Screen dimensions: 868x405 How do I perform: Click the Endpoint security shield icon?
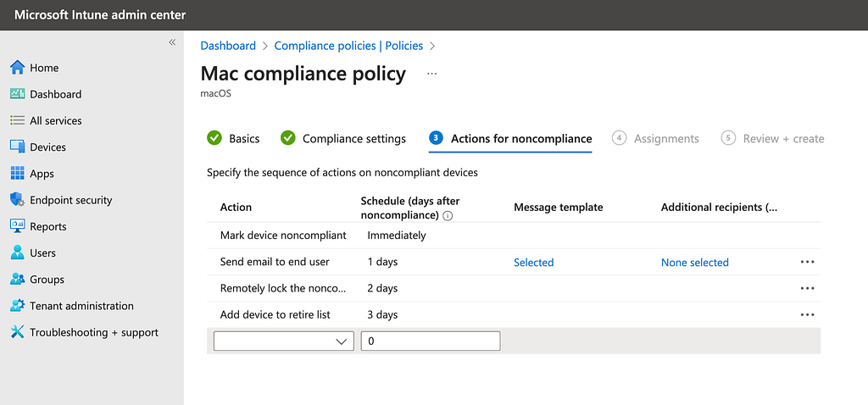click(18, 200)
